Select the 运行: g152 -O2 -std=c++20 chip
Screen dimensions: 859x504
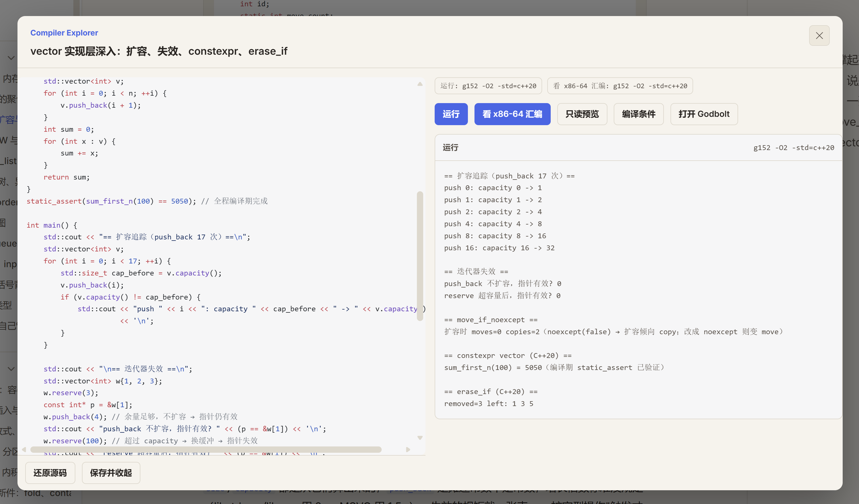[488, 86]
